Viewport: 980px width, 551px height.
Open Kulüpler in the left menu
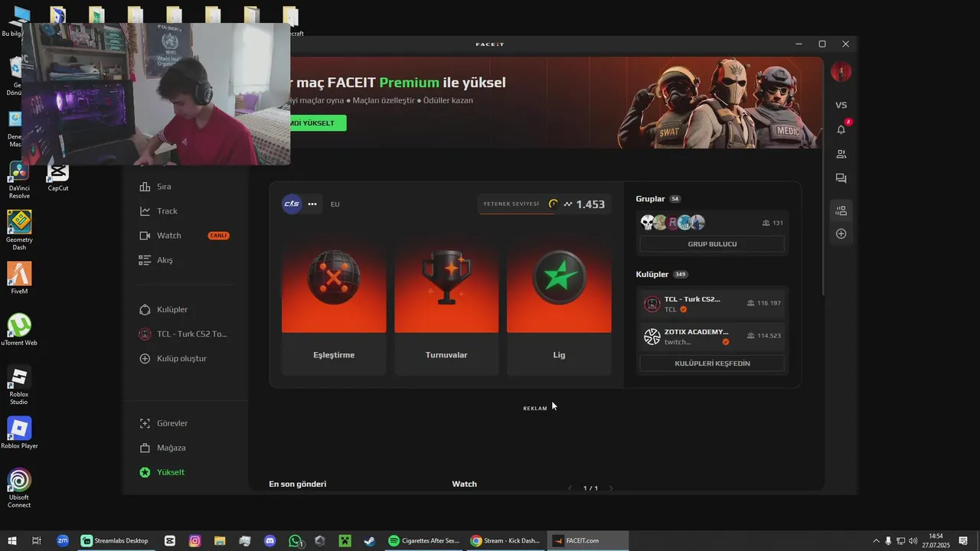(x=172, y=310)
